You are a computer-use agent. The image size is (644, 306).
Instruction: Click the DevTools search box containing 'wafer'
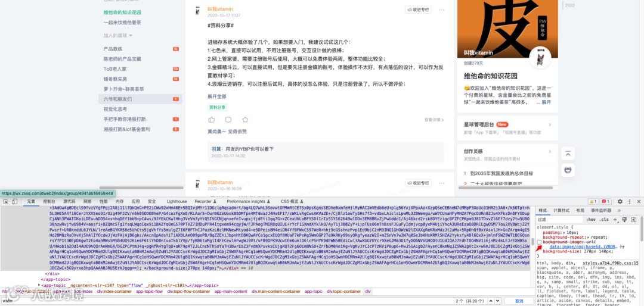226,301
